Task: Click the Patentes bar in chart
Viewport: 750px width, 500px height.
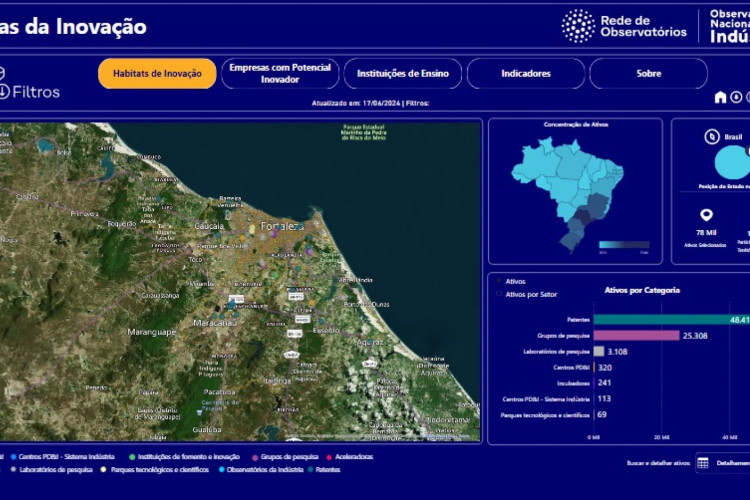Action: pos(670,320)
